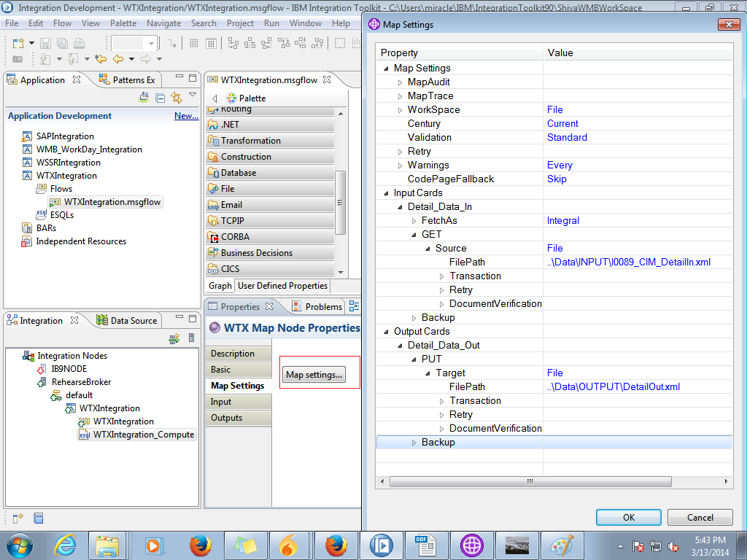
Task: Open the Email palette drawer
Action: pyautogui.click(x=270, y=205)
